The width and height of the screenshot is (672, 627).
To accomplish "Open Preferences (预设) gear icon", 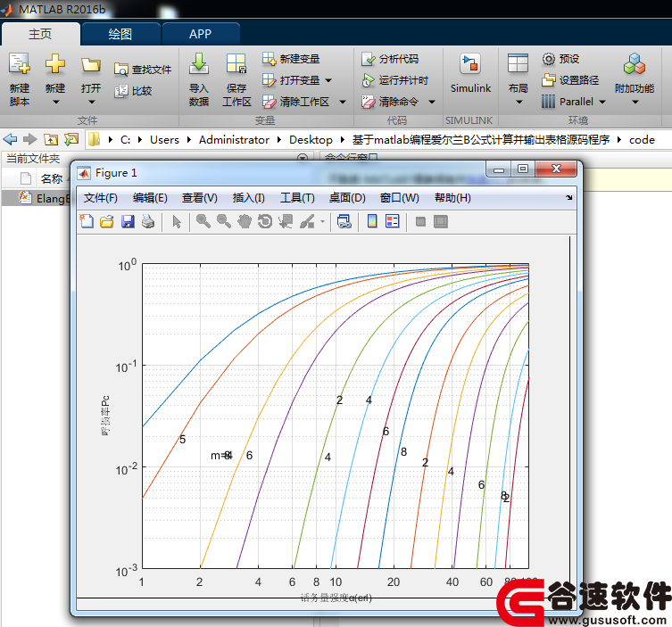I will coord(548,59).
